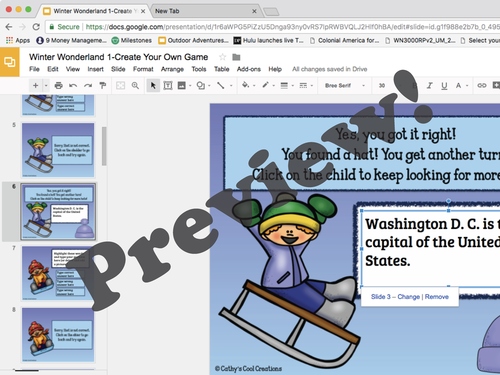Open the View menu
Screen dimensions: 500x375
[x=73, y=69]
